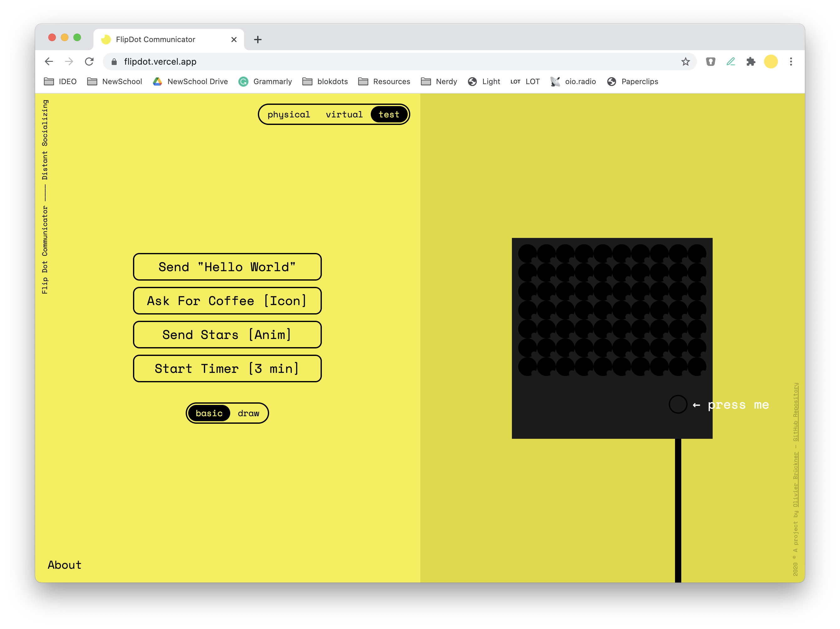This screenshot has width=840, height=629.
Task: Open the LOT bookmark
Action: point(525,82)
